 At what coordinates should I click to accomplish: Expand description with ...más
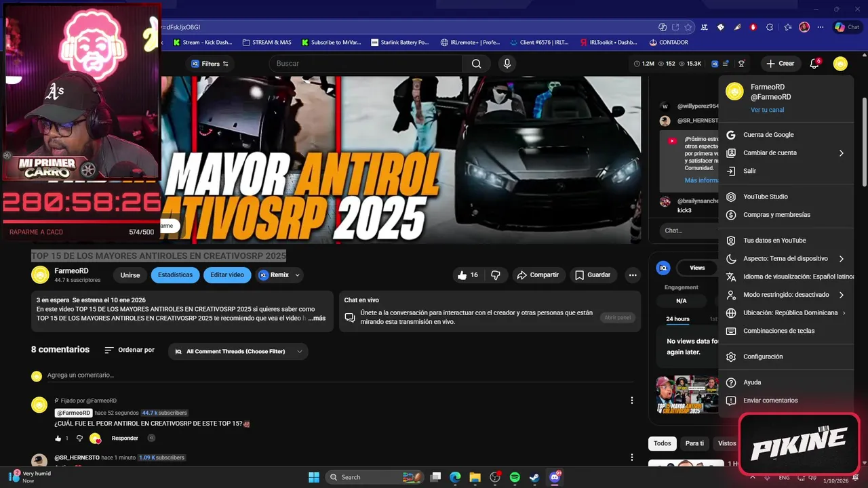(x=317, y=318)
